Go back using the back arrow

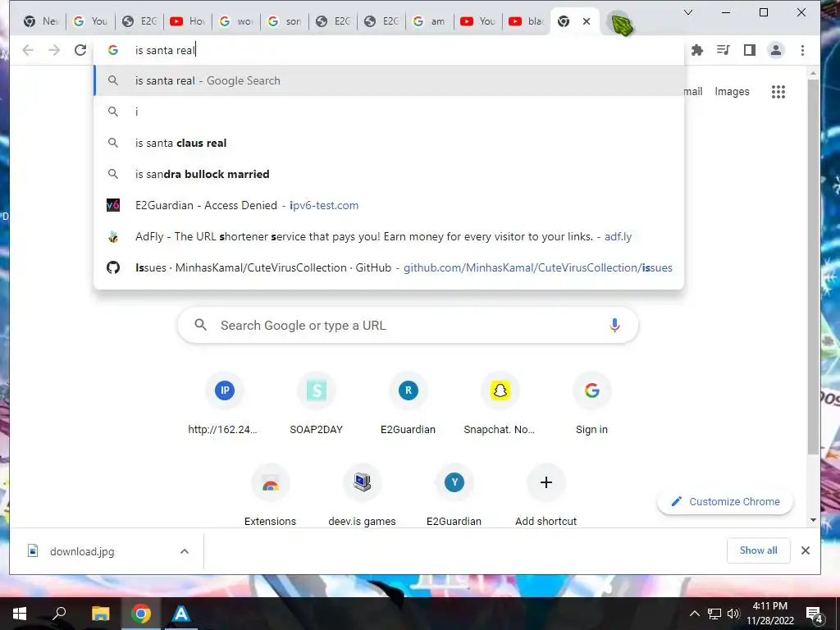click(28, 50)
